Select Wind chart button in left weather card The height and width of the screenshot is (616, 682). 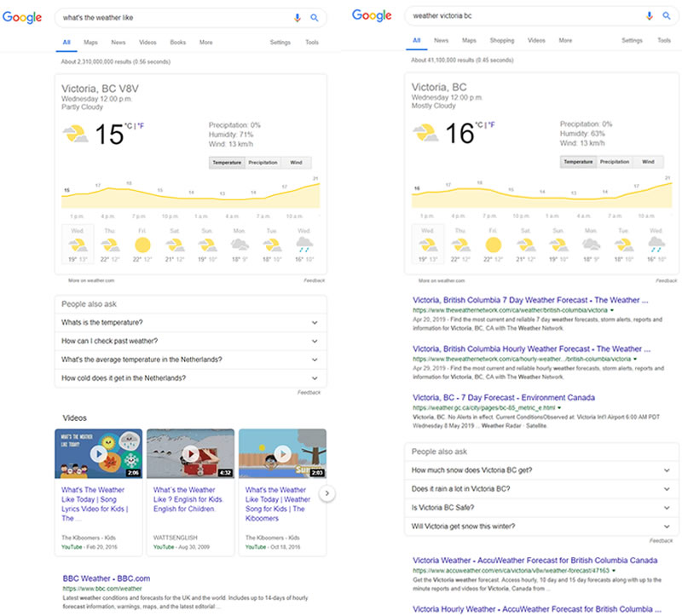tap(296, 163)
